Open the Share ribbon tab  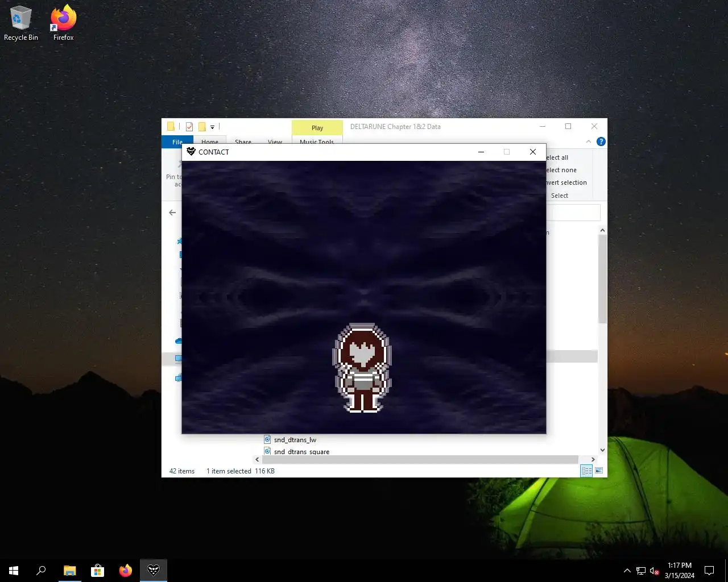point(243,142)
